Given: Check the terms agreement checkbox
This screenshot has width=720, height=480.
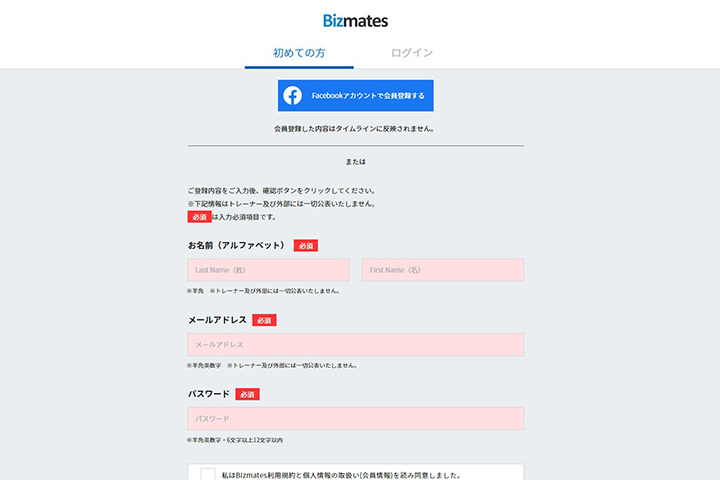Looking at the screenshot, I should tap(208, 474).
